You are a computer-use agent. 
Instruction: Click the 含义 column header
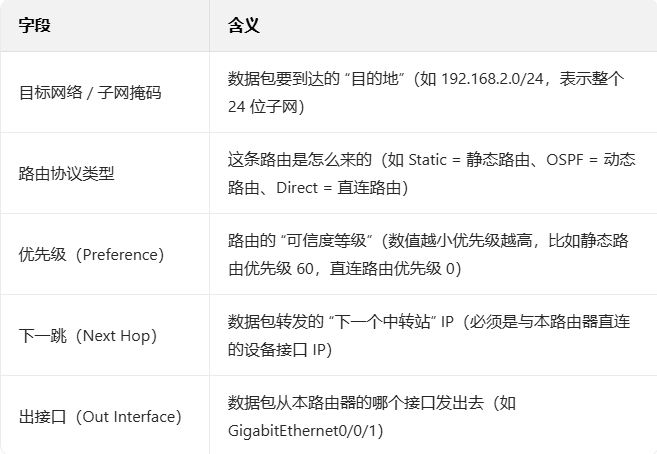(244, 25)
